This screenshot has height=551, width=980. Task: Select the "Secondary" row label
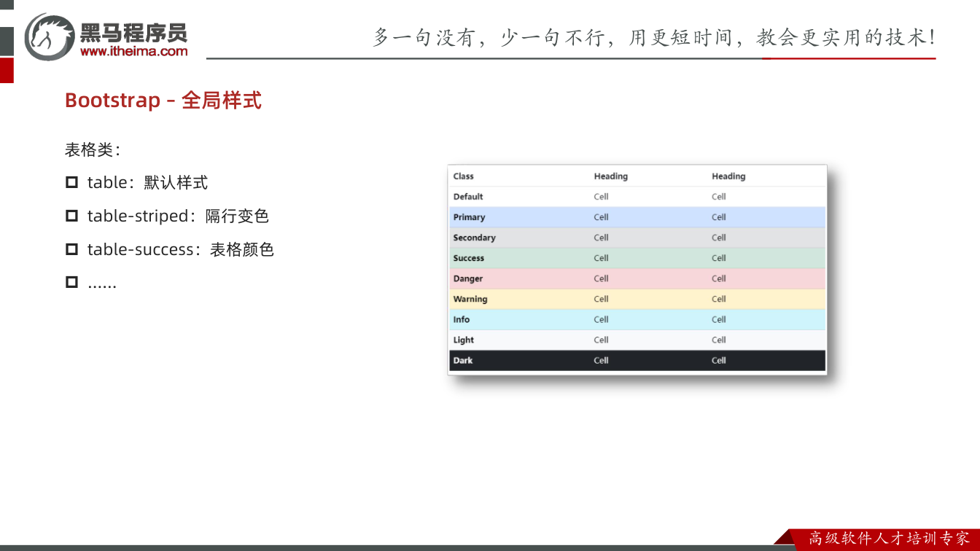474,238
